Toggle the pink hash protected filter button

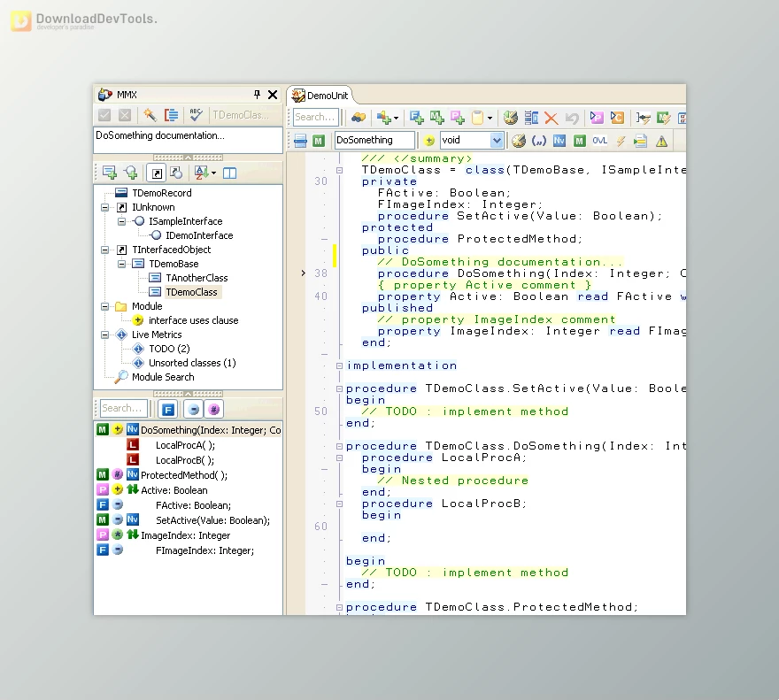(214, 410)
